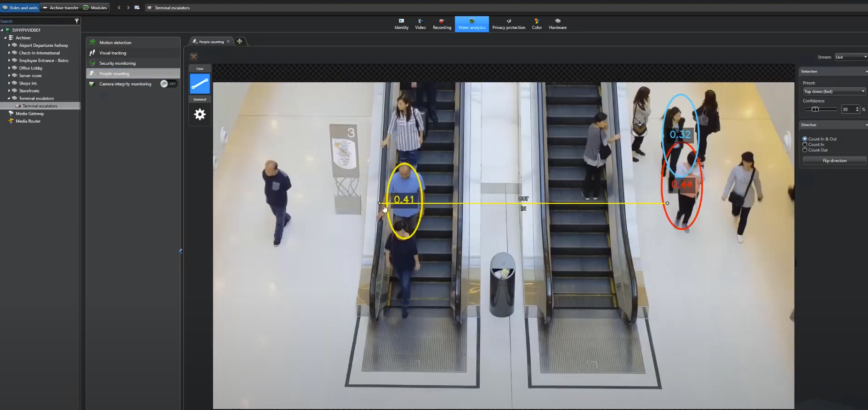Click the add new analytics tab icon
868x410 pixels.
239,41
